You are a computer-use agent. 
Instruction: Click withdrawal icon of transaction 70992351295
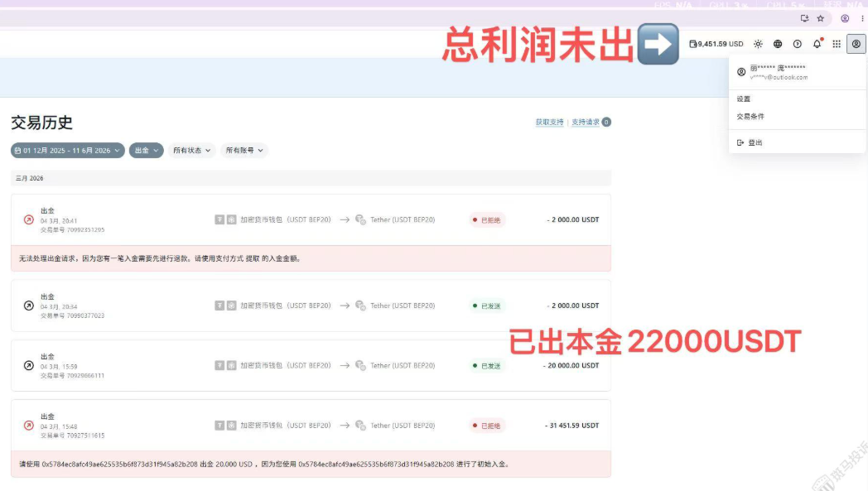[29, 219]
